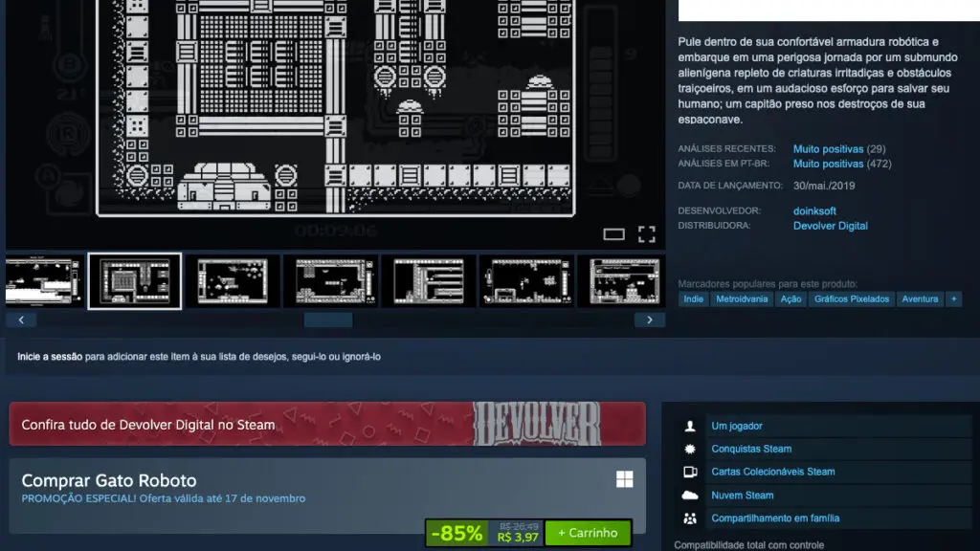
Task: Enter fullscreen mode for the screenshot viewer
Action: pyautogui.click(x=646, y=232)
